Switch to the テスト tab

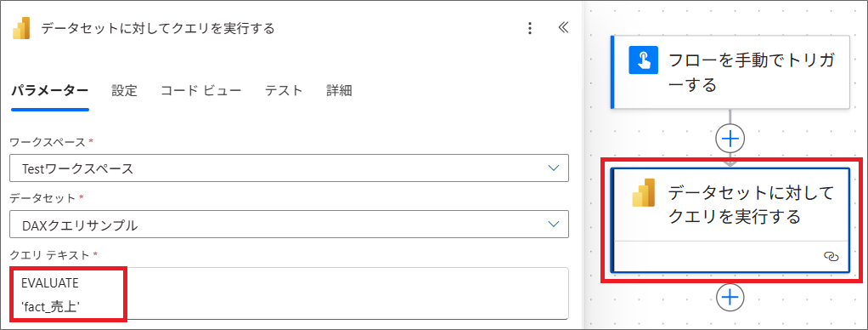[x=284, y=90]
